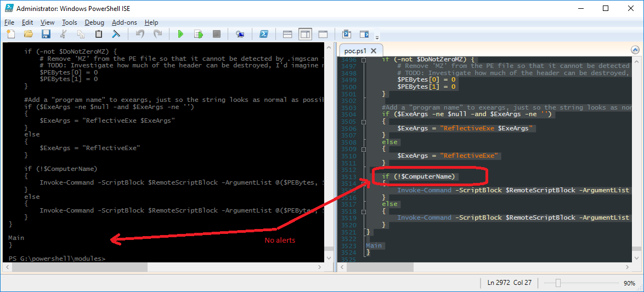Screen dimensions: 644x292
Task: Click the Show Command Window icon
Action: [x=347, y=34]
